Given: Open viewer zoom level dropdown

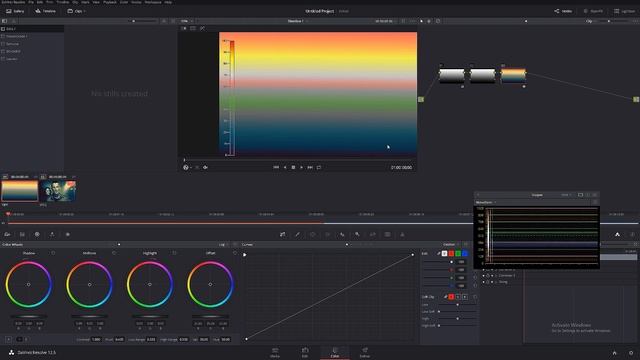Looking at the screenshot, I should coord(187,21).
